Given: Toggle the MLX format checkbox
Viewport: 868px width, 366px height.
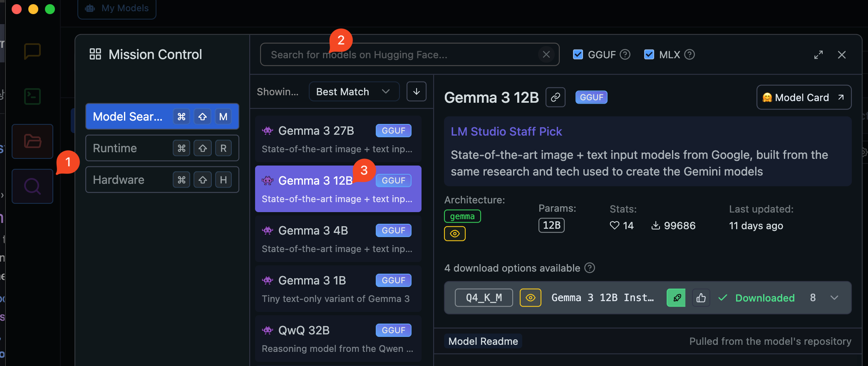Looking at the screenshot, I should click(649, 54).
